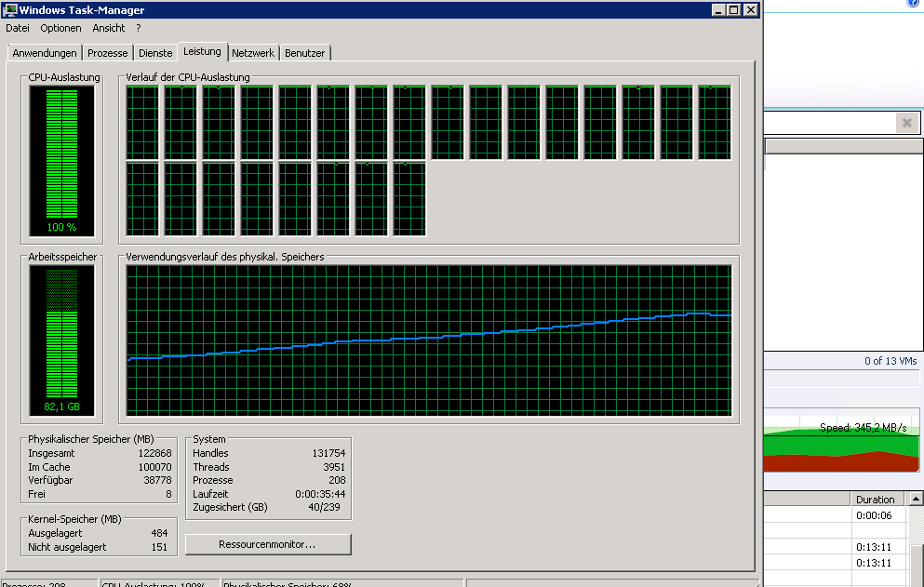The width and height of the screenshot is (924, 587).
Task: Click the gray X clear-search icon
Action: 907,123
